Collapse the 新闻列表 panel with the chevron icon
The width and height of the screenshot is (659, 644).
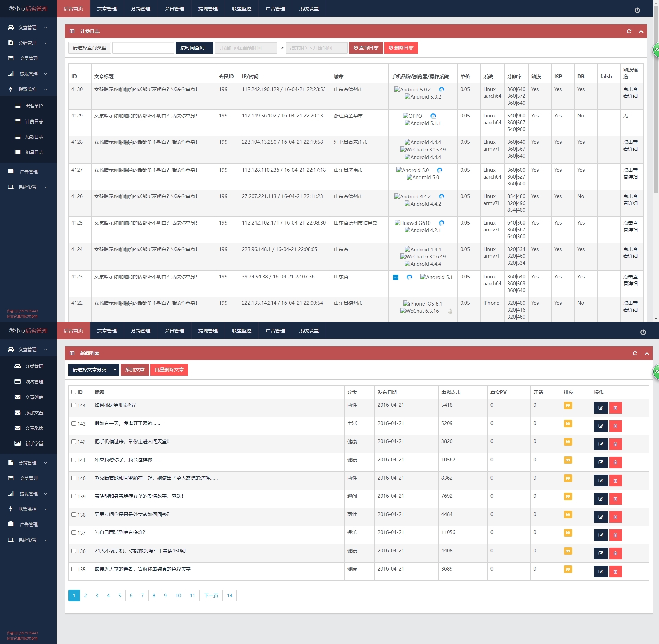tap(647, 353)
